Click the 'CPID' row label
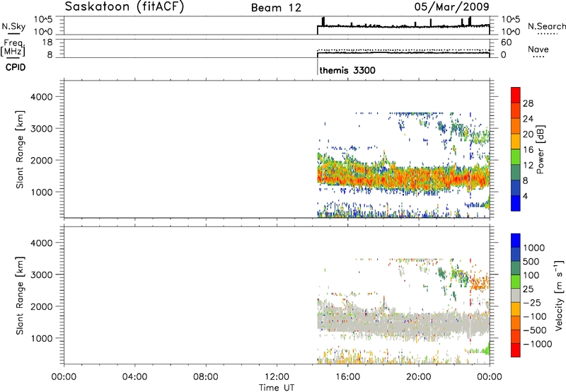The height and width of the screenshot is (392, 566). [16, 67]
